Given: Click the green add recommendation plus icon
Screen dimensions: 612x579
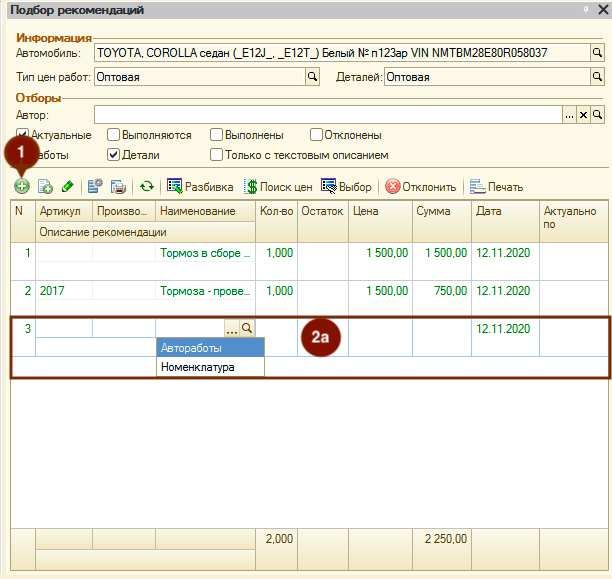Looking at the screenshot, I should (x=22, y=187).
